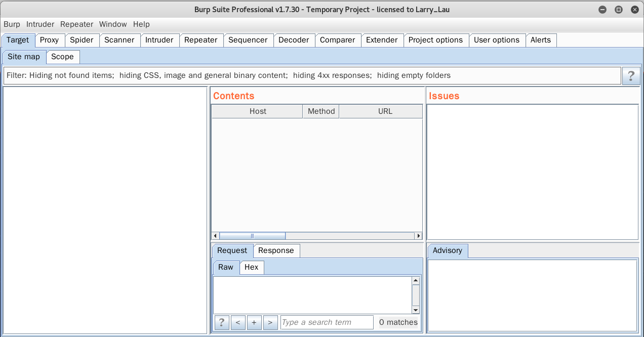Open the Repeater tab

click(x=201, y=40)
